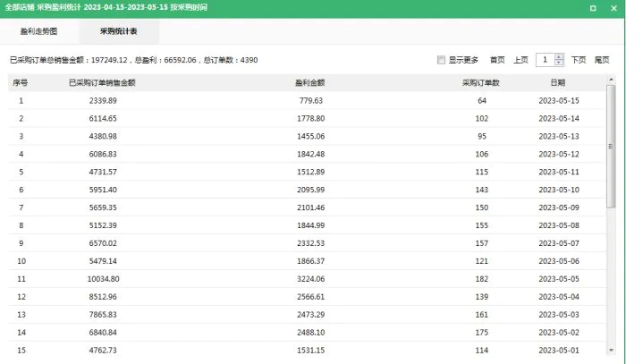The image size is (626, 364).
Task: Go to 首页 first page
Action: (x=497, y=60)
